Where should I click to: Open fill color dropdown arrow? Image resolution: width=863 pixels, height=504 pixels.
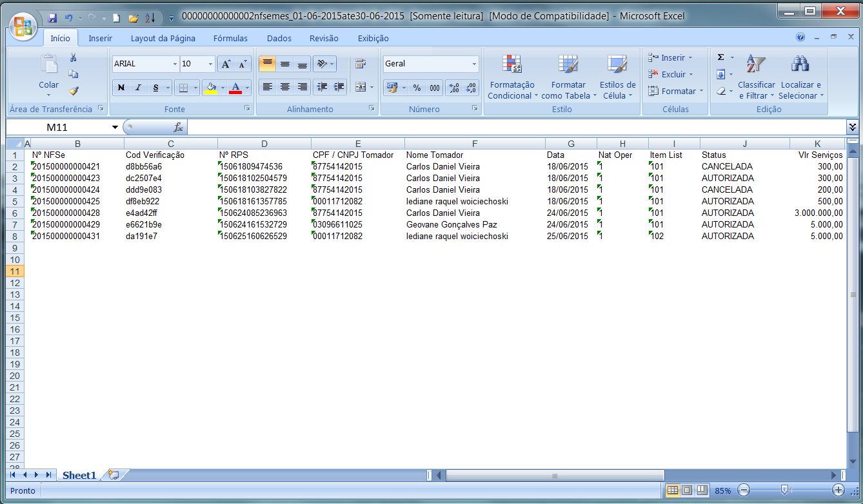click(223, 88)
